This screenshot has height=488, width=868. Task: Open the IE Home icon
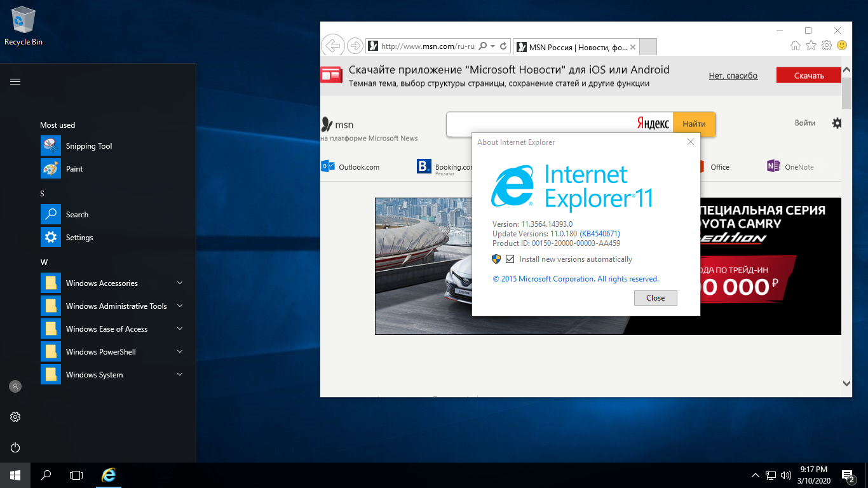[x=795, y=45]
